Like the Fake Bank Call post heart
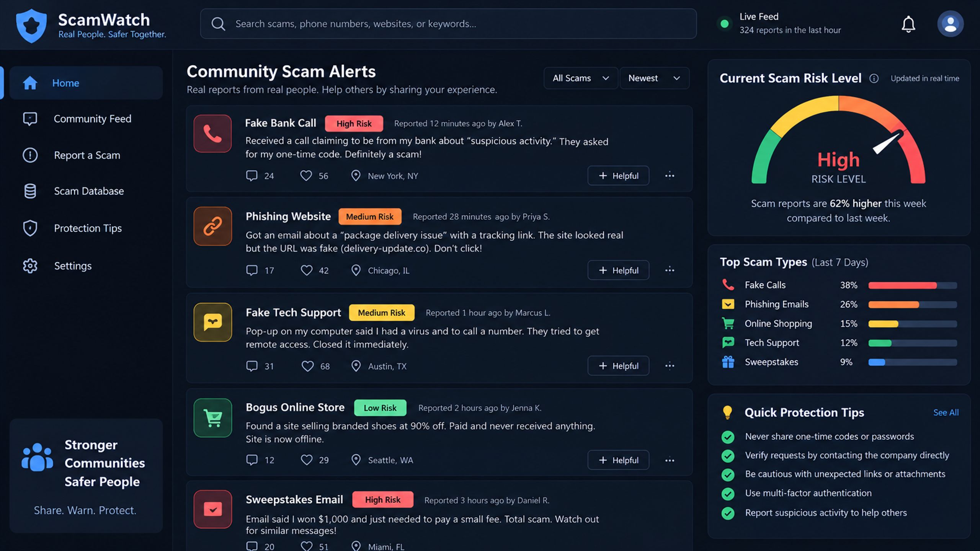The image size is (980, 551). (x=306, y=176)
